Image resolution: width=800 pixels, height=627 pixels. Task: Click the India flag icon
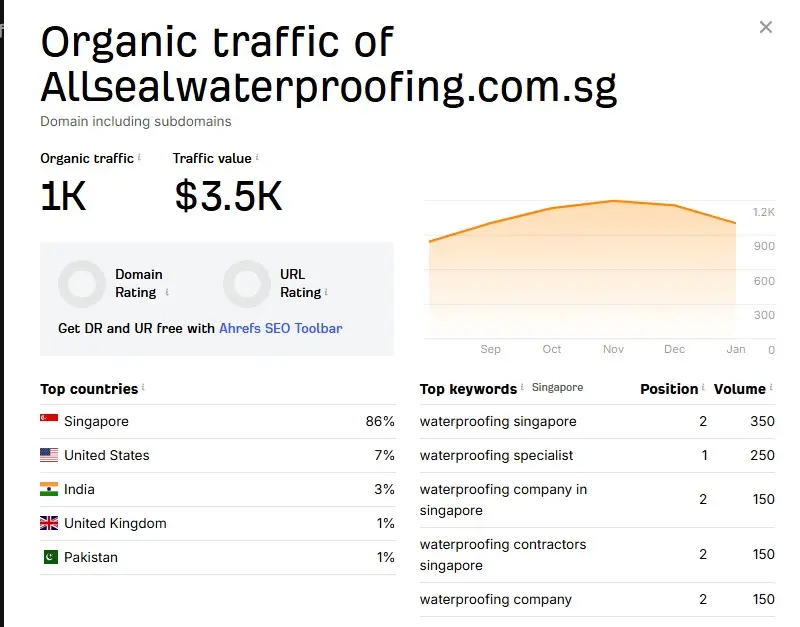(x=49, y=489)
